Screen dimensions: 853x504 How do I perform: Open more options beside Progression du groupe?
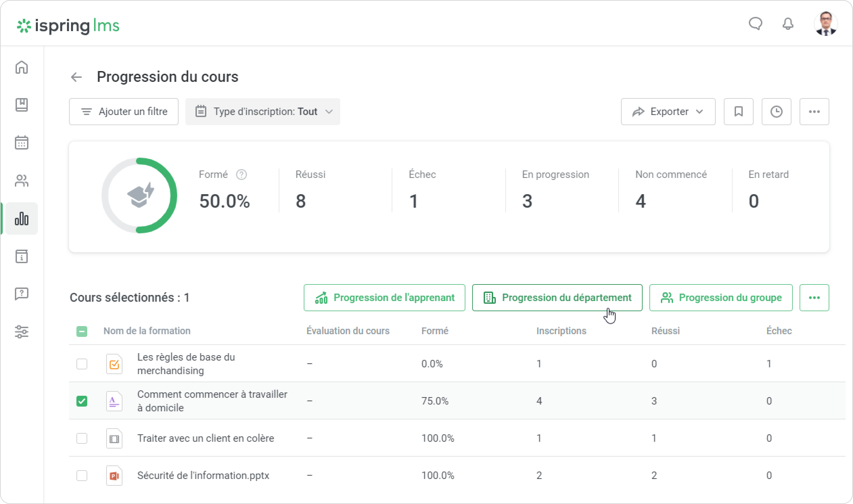tap(814, 298)
